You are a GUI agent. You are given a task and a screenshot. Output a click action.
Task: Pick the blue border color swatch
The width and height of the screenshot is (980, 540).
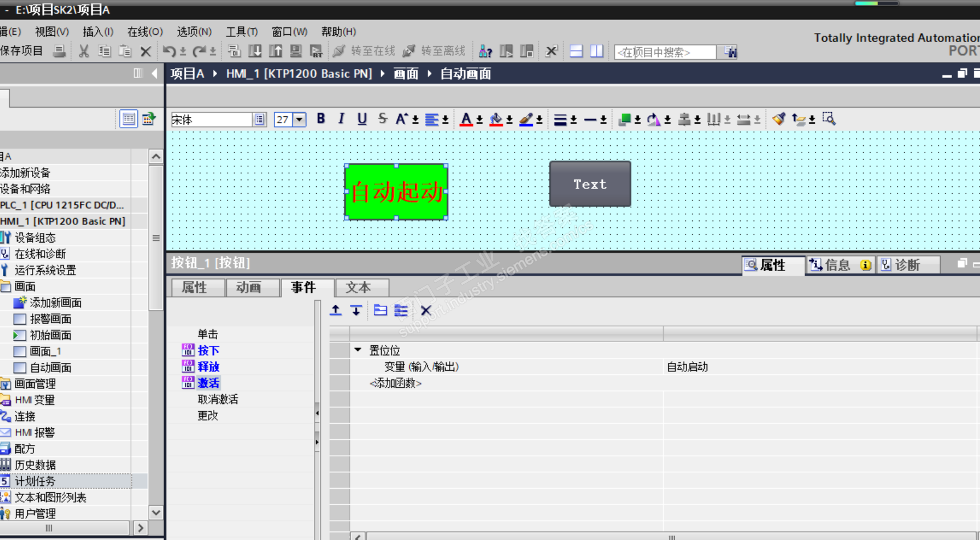coord(526,120)
